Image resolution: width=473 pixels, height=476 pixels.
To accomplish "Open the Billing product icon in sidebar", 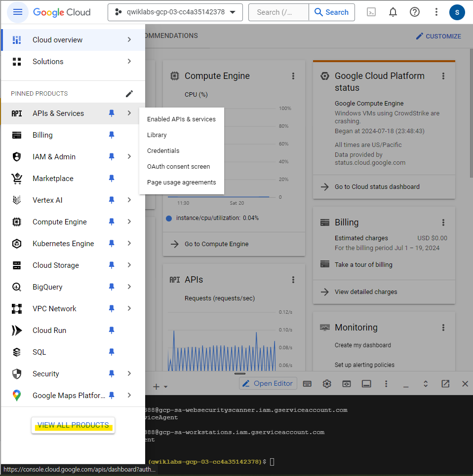I will pyautogui.click(x=17, y=135).
